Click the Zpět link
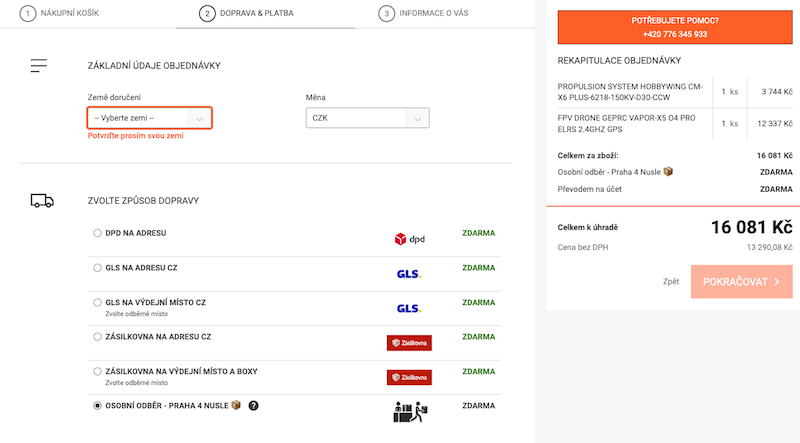 click(x=671, y=282)
